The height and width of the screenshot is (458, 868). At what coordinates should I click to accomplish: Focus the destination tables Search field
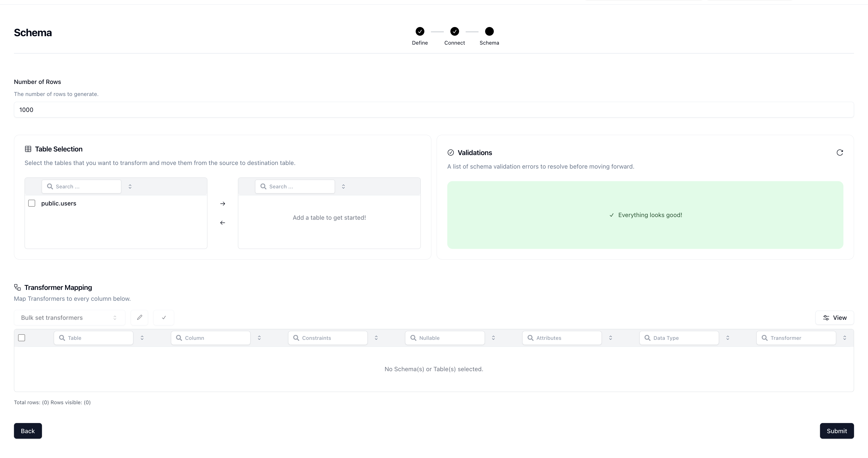295,187
